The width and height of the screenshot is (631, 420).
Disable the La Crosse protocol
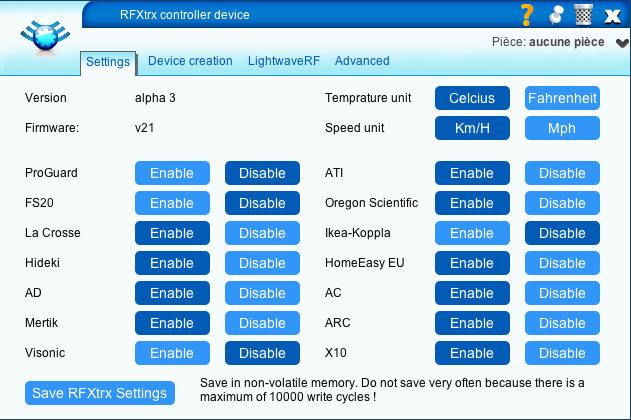(x=262, y=233)
